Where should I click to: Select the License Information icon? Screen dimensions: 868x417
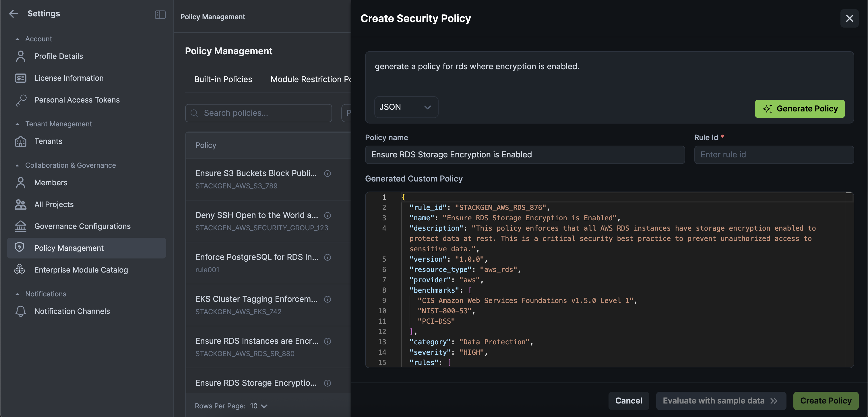pyautogui.click(x=21, y=78)
